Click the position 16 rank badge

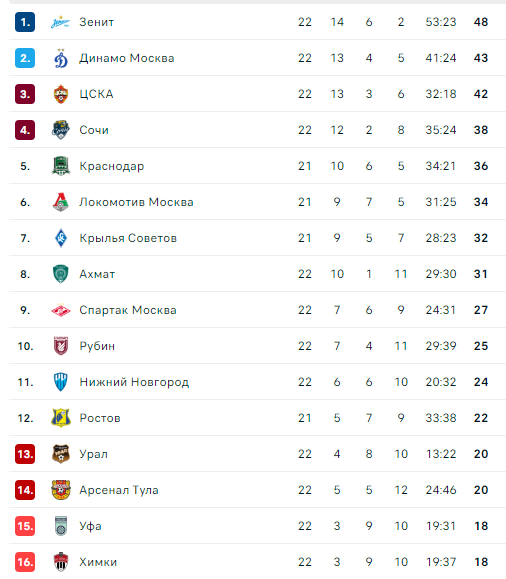point(25,562)
